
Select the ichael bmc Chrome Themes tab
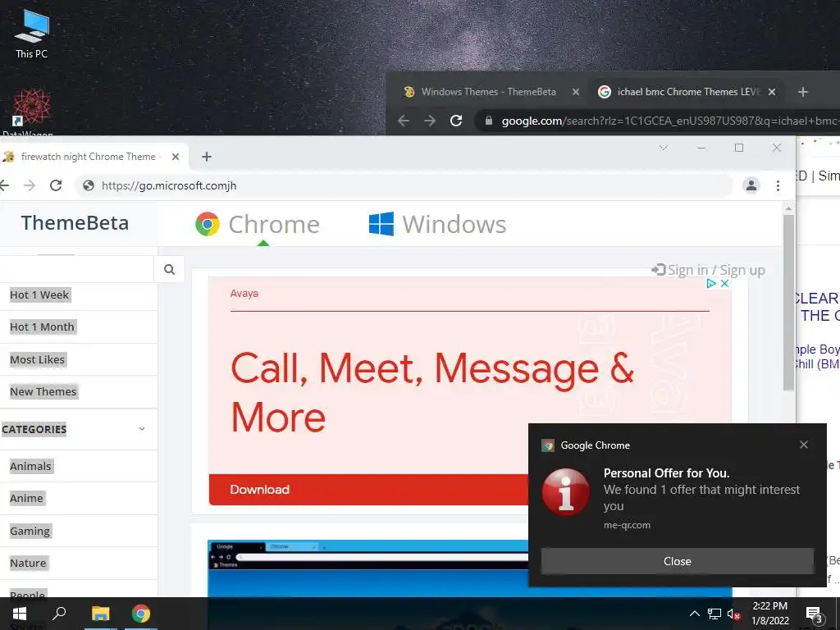coord(688,92)
